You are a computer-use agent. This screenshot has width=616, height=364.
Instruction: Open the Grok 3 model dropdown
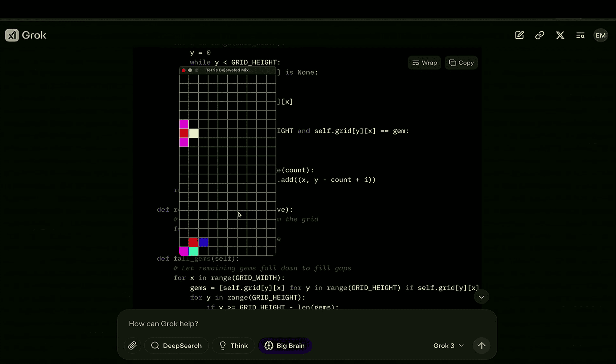tap(448, 346)
